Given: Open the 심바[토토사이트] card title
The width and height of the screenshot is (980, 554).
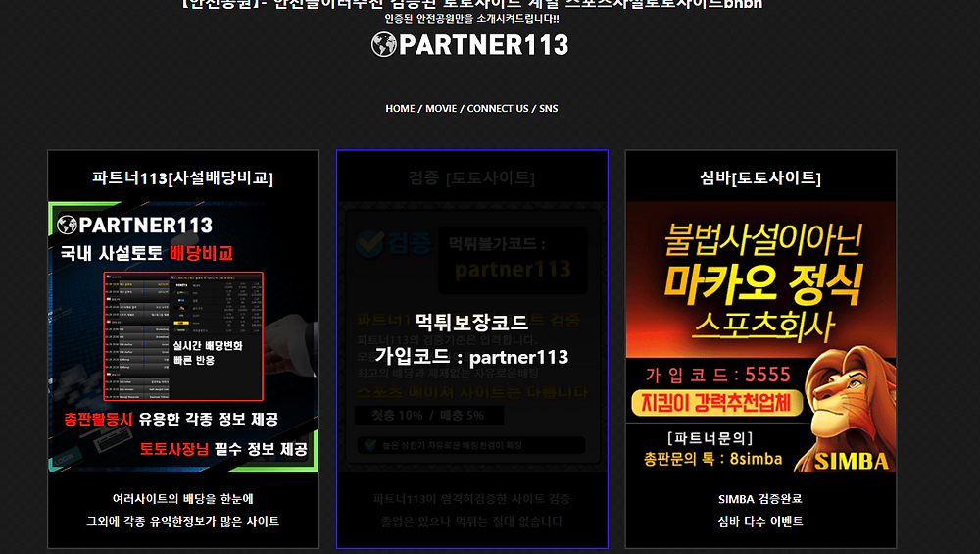Looking at the screenshot, I should (760, 178).
